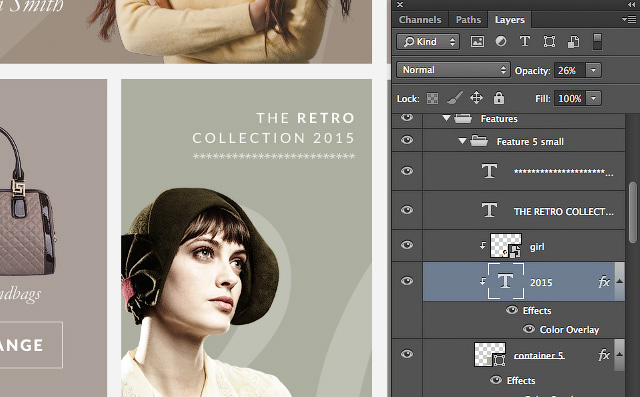Select the girl layer thumbnail
Viewport: 640px width, 397px height.
(x=506, y=246)
